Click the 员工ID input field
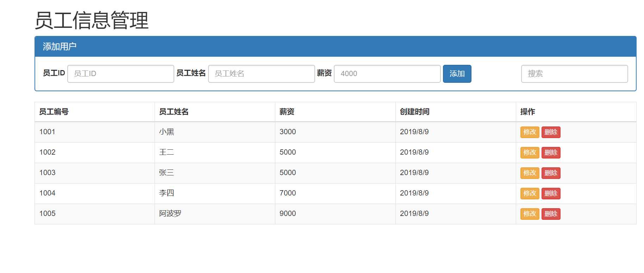Screen dimensions: 644x273 pyautogui.click(x=121, y=74)
